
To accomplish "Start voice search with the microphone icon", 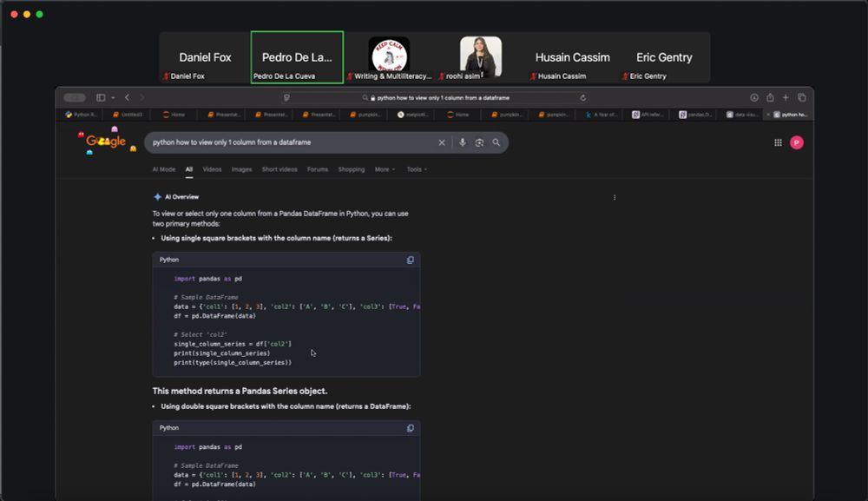I will pyautogui.click(x=463, y=142).
